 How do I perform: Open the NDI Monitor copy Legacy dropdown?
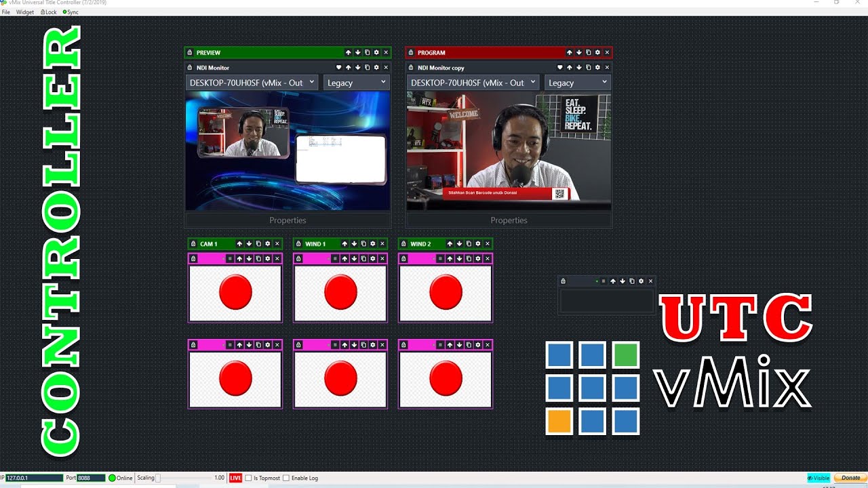pos(578,83)
